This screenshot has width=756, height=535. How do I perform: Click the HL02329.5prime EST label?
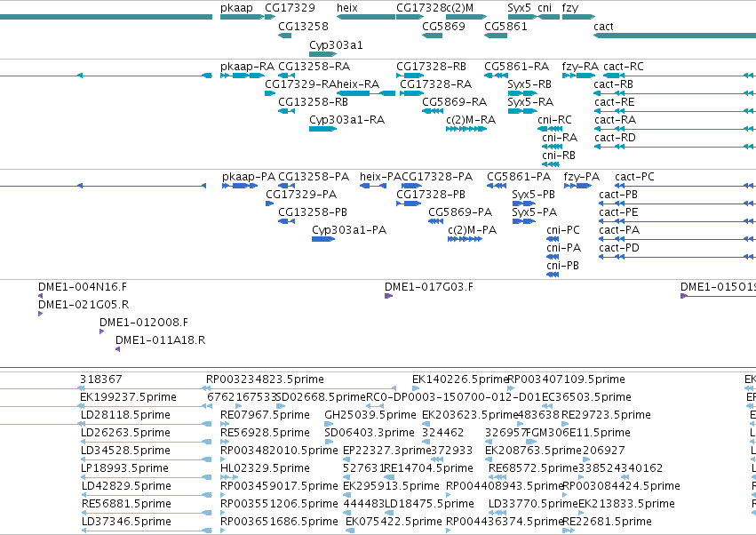tap(265, 468)
